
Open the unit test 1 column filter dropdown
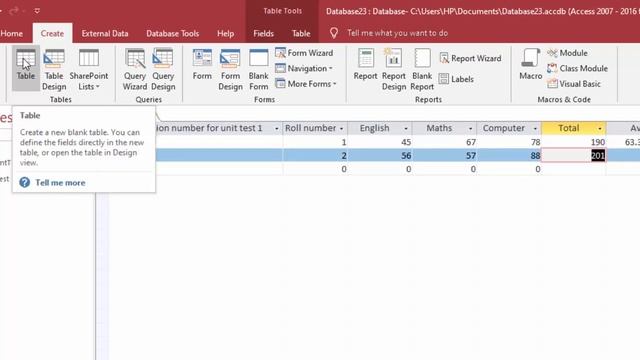[276, 129]
